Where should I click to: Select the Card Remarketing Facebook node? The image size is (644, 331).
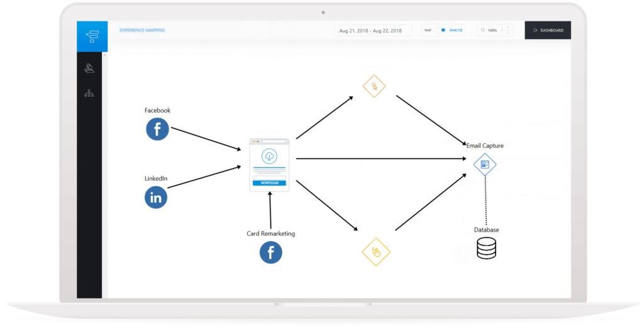(x=271, y=252)
